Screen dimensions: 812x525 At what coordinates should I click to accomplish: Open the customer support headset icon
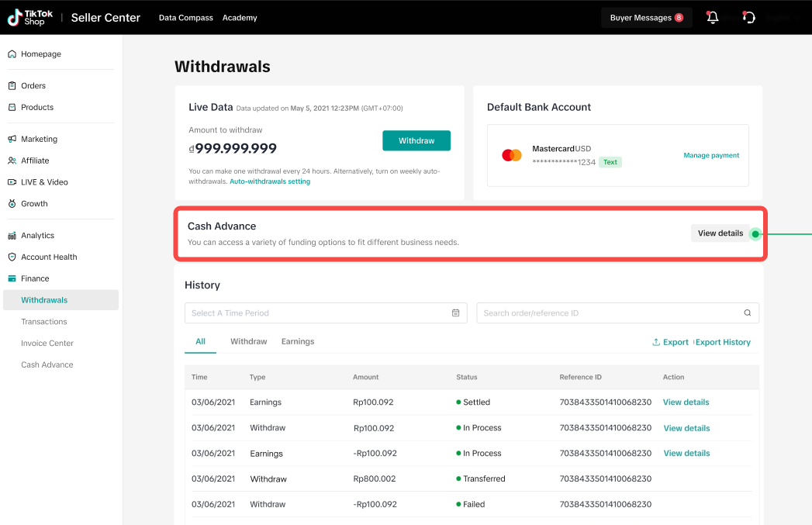[x=749, y=18]
